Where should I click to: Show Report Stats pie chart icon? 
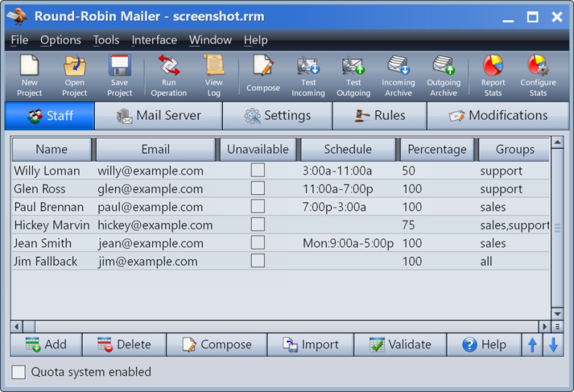pyautogui.click(x=493, y=67)
